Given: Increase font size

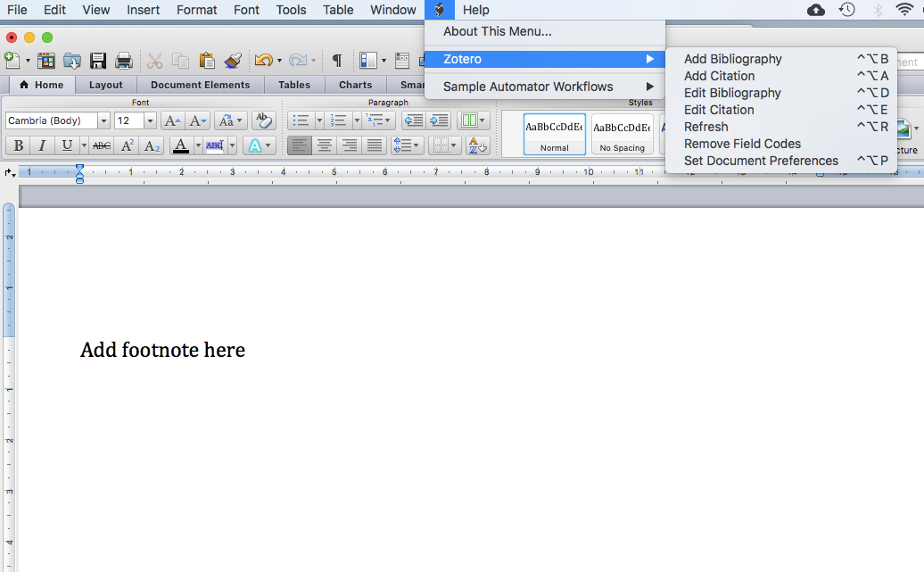Looking at the screenshot, I should (172, 120).
